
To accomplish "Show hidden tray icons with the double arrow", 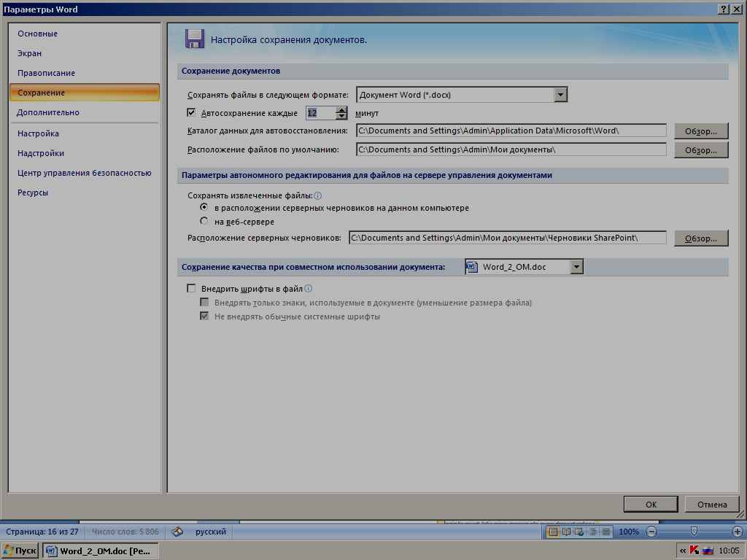I will (683, 551).
